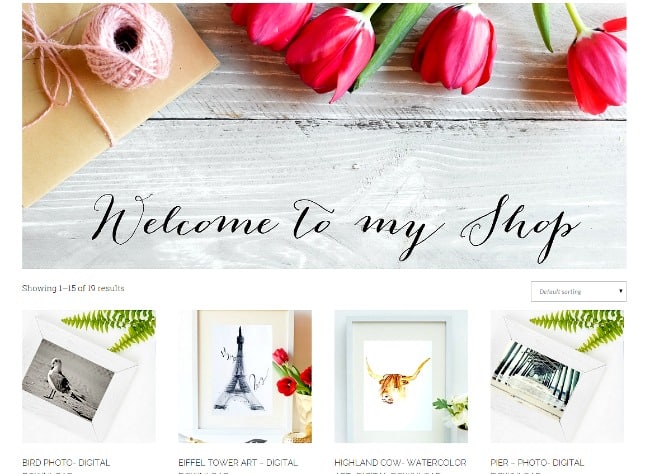Image resolution: width=650 pixels, height=474 pixels.
Task: Open the Default sorting dropdown
Action: pyautogui.click(x=578, y=292)
